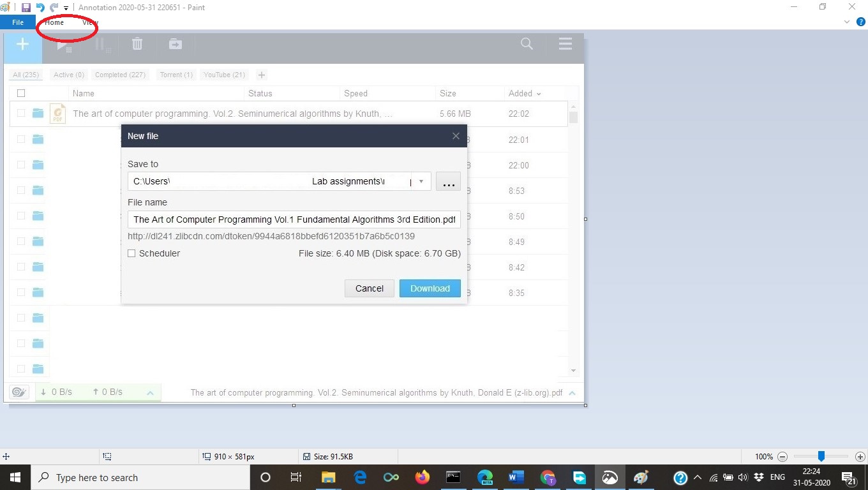This screenshot has width=868, height=490.
Task: Click the Added column sort arrow
Action: point(539,94)
